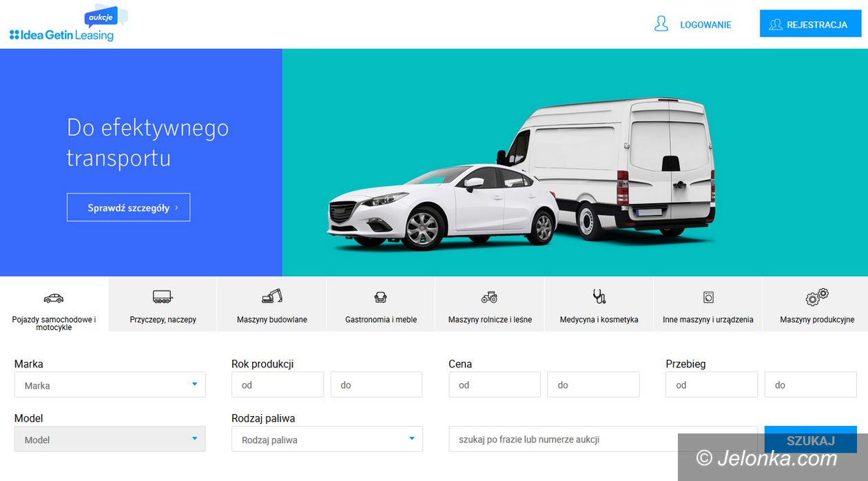Expand the Rodzaj paliwa dropdown
Screen dimensions: 868x481
(x=327, y=439)
